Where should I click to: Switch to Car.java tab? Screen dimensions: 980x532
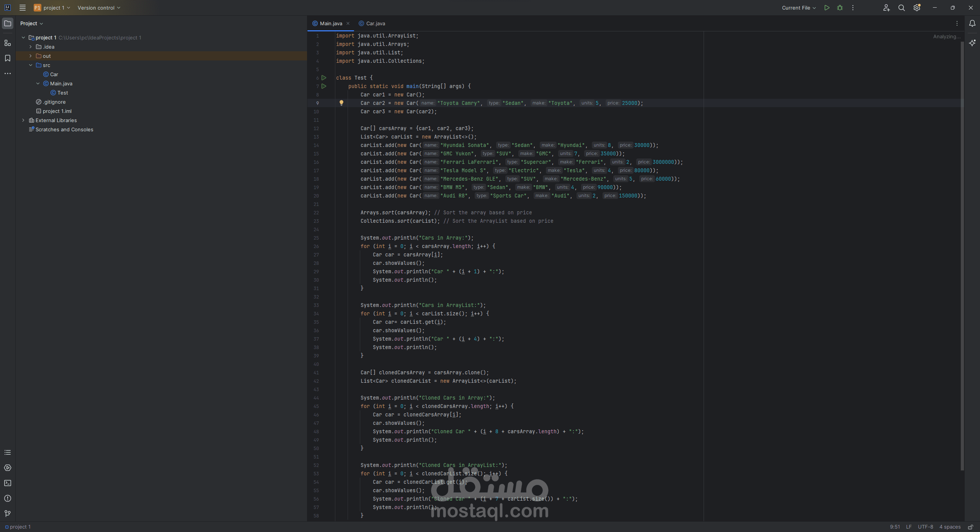pos(372,23)
